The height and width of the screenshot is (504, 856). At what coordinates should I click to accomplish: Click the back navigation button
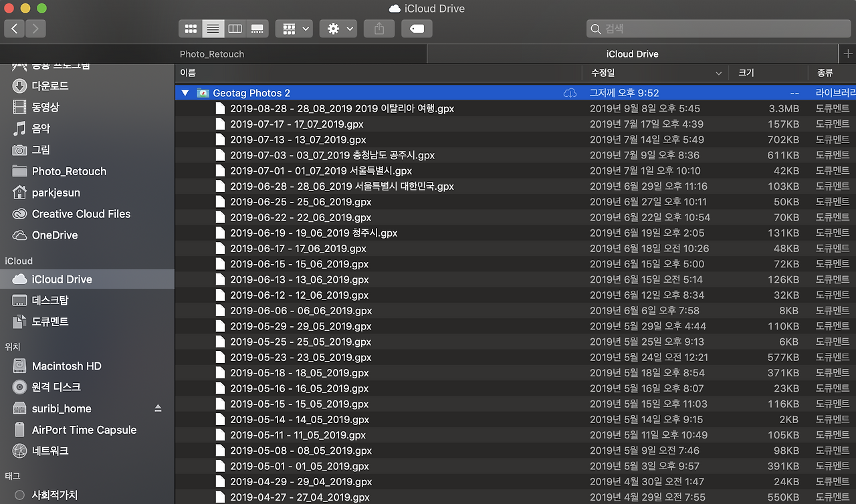(x=13, y=28)
